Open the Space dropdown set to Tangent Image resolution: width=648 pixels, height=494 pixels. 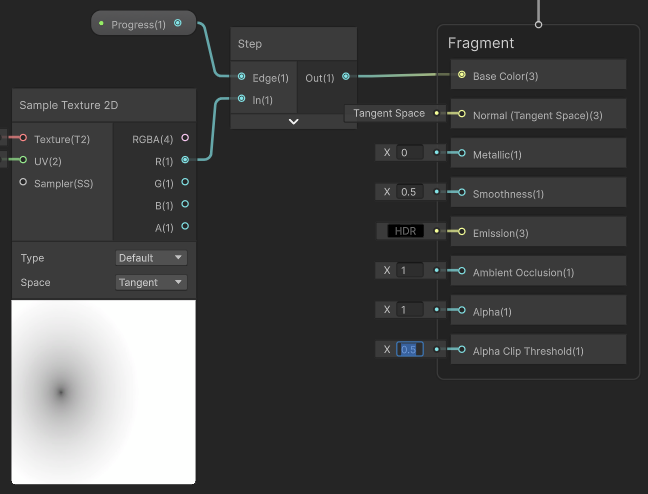[151, 283]
